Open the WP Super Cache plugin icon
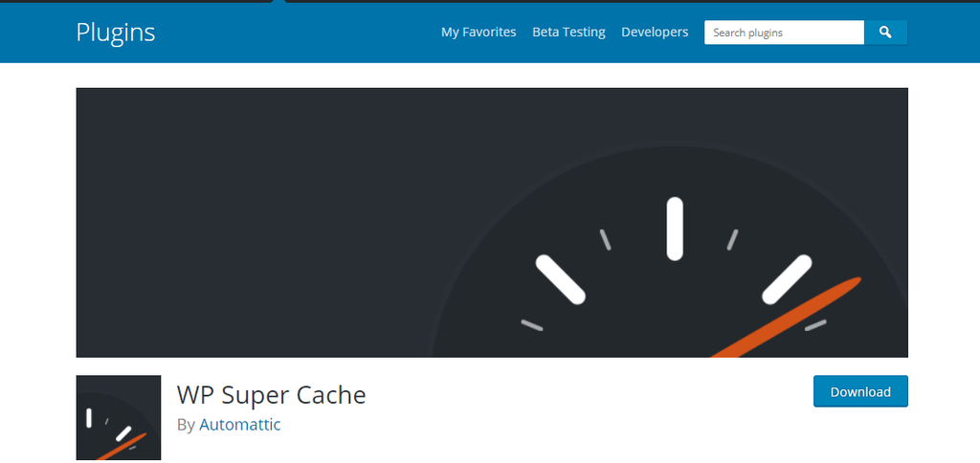The width and height of the screenshot is (980, 463). [x=118, y=417]
